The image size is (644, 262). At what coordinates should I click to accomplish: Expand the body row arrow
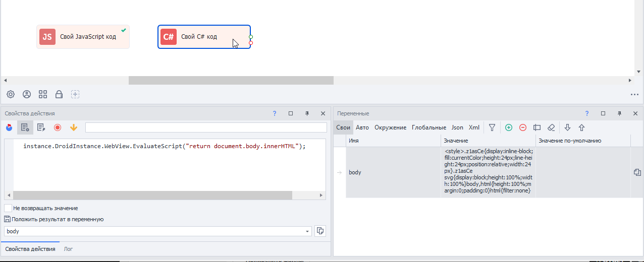(x=339, y=172)
